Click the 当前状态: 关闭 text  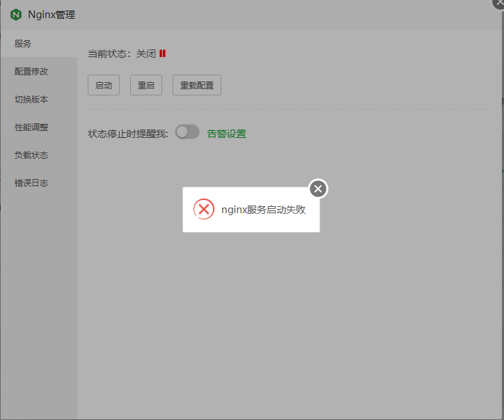click(122, 54)
